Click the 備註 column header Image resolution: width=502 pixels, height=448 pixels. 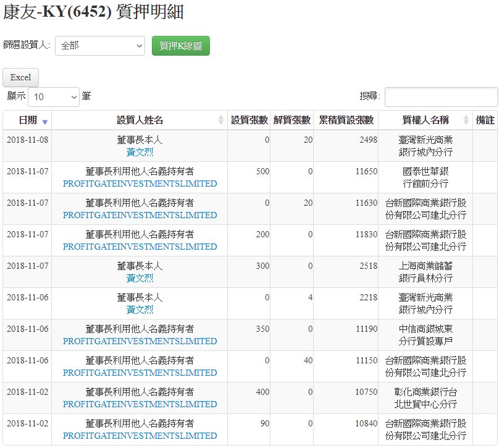click(x=485, y=120)
